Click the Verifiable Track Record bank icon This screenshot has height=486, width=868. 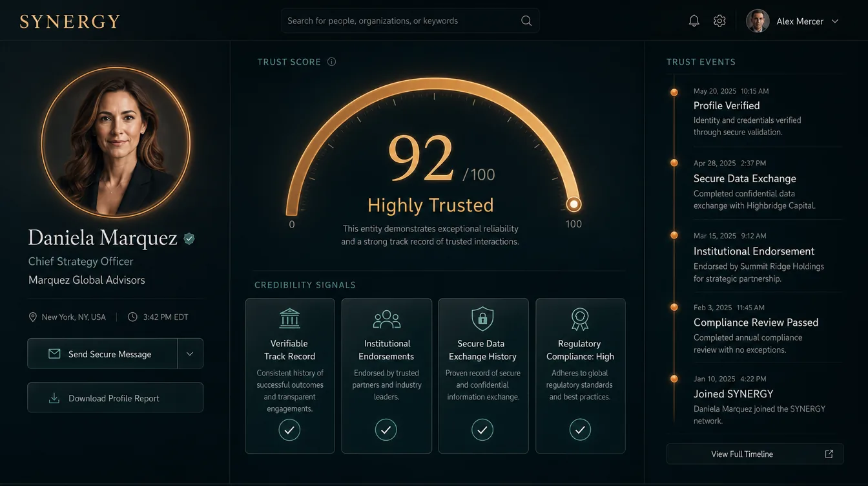289,319
